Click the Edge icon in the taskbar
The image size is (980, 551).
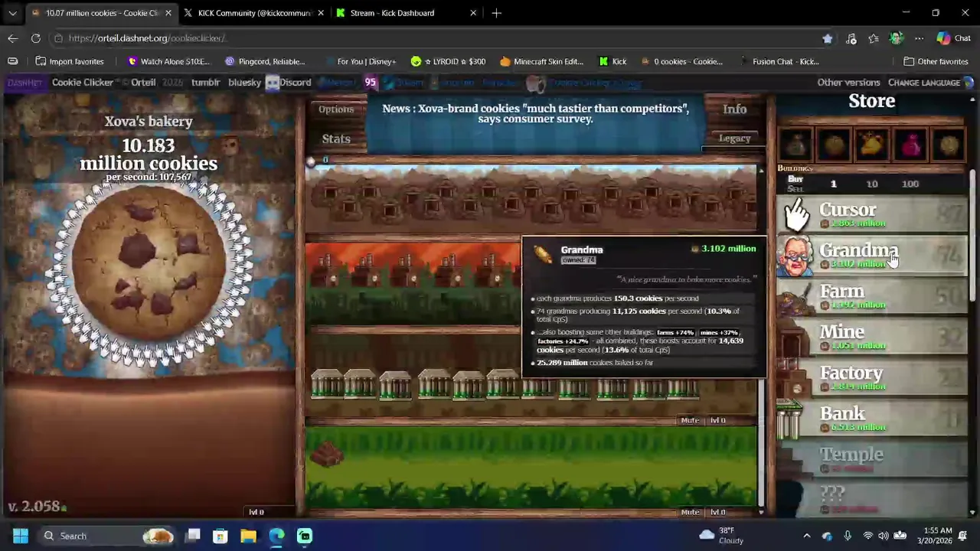pos(276,536)
